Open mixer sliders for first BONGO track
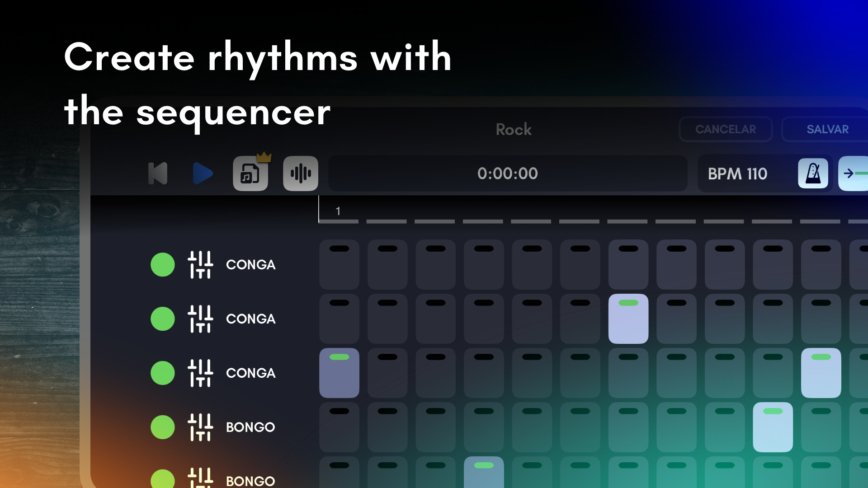868x488 pixels. pos(200,427)
